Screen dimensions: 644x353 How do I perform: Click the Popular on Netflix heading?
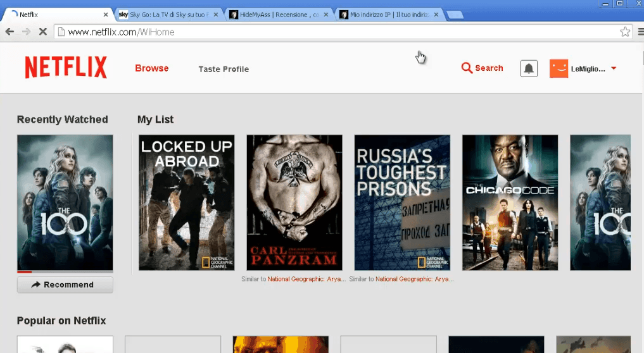click(x=61, y=321)
